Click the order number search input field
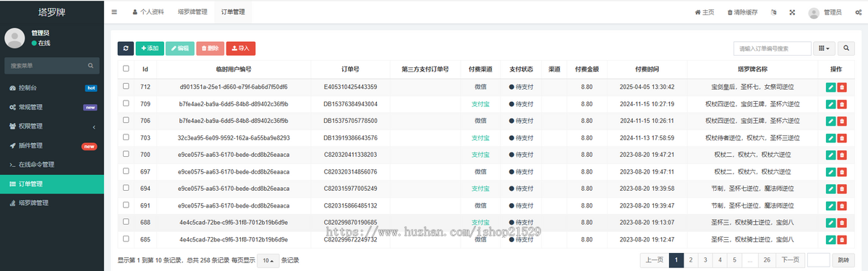 pos(772,48)
